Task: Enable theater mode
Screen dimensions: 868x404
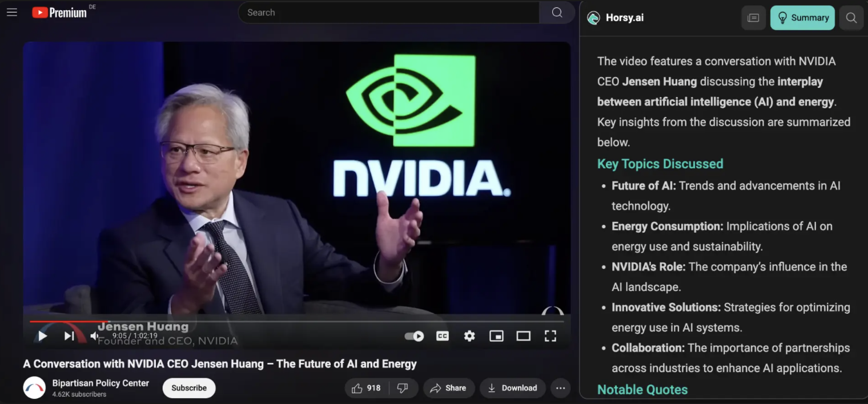Action: click(524, 336)
